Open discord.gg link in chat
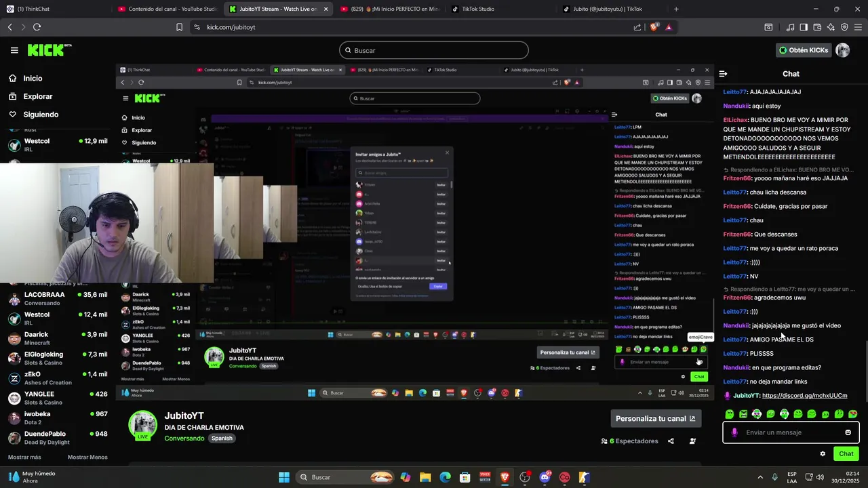Screen dimensions: 868x488 [804, 396]
